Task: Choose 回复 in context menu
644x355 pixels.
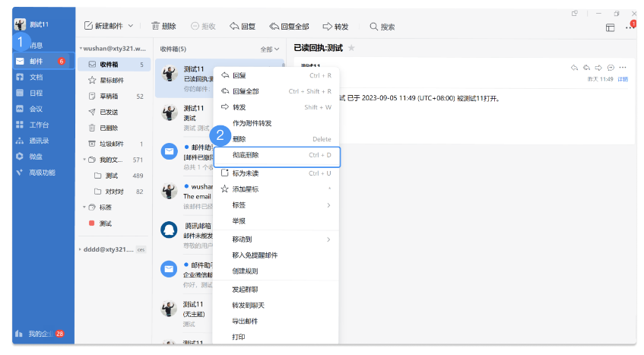Action: click(276, 75)
